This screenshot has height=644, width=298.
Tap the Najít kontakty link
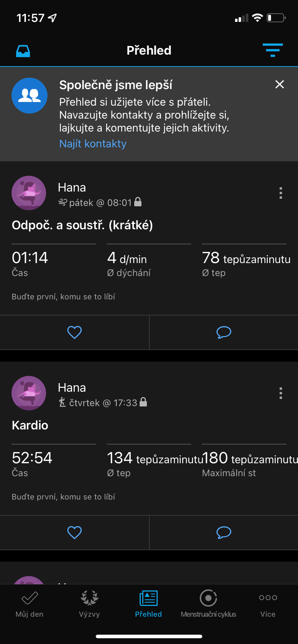coord(92,143)
